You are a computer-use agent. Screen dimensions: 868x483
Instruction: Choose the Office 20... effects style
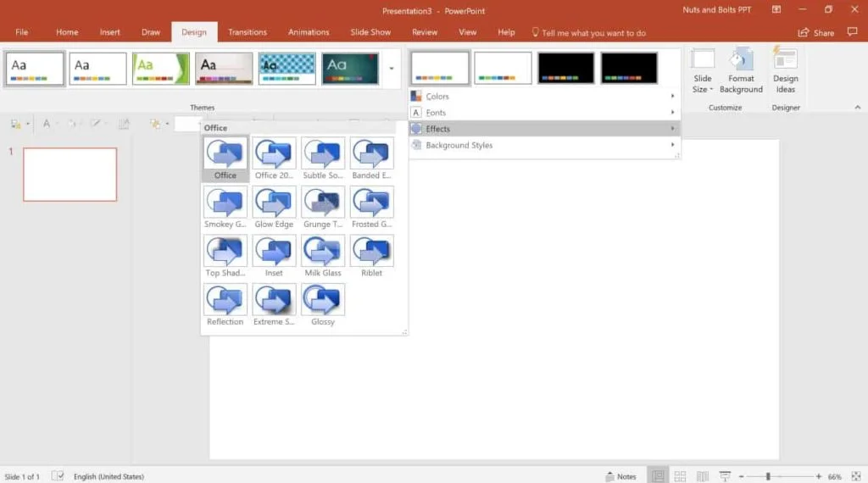[x=274, y=158]
